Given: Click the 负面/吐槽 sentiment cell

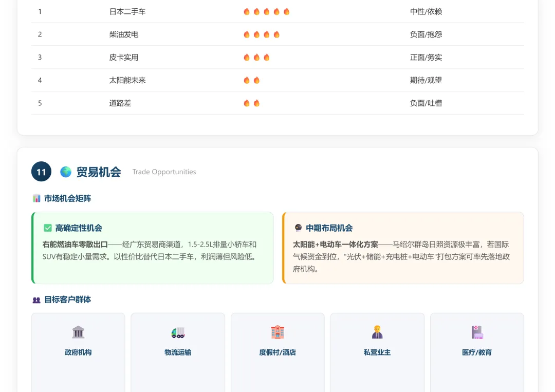Looking at the screenshot, I should click(426, 103).
